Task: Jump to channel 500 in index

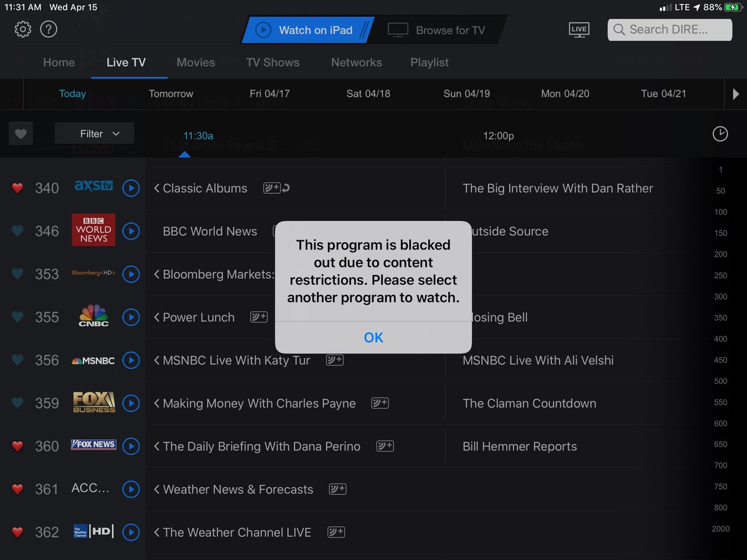Action: [x=721, y=381]
